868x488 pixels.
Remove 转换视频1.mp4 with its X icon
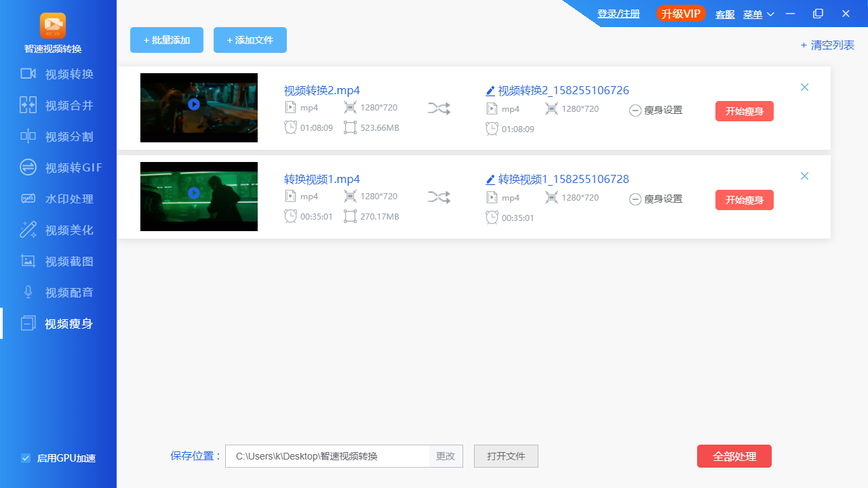pyautogui.click(x=805, y=176)
